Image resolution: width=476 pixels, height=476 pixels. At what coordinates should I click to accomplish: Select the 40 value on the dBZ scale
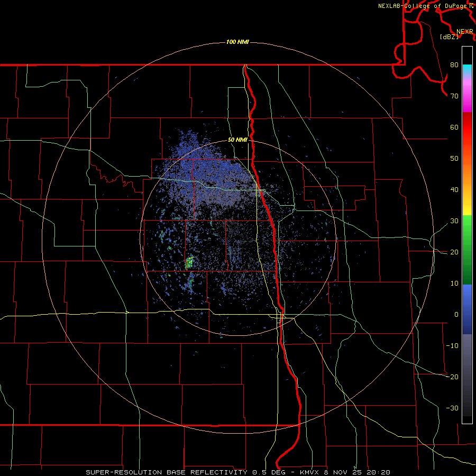pos(454,190)
